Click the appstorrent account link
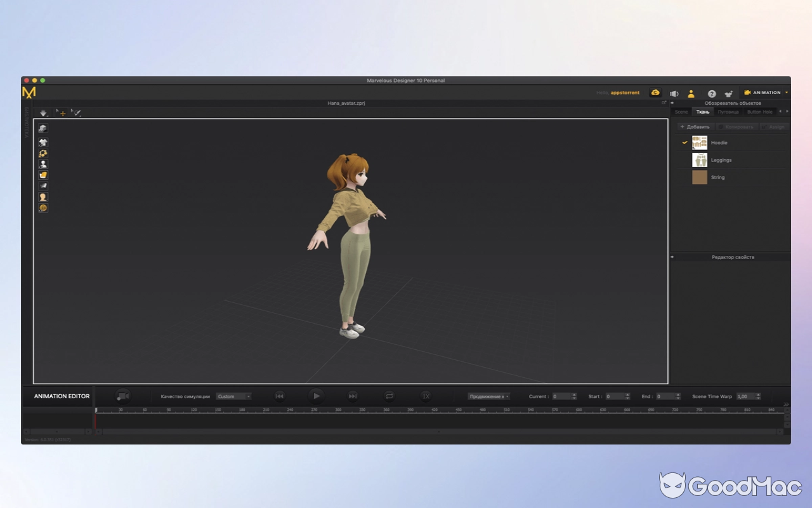The width and height of the screenshot is (812, 508). 624,93
